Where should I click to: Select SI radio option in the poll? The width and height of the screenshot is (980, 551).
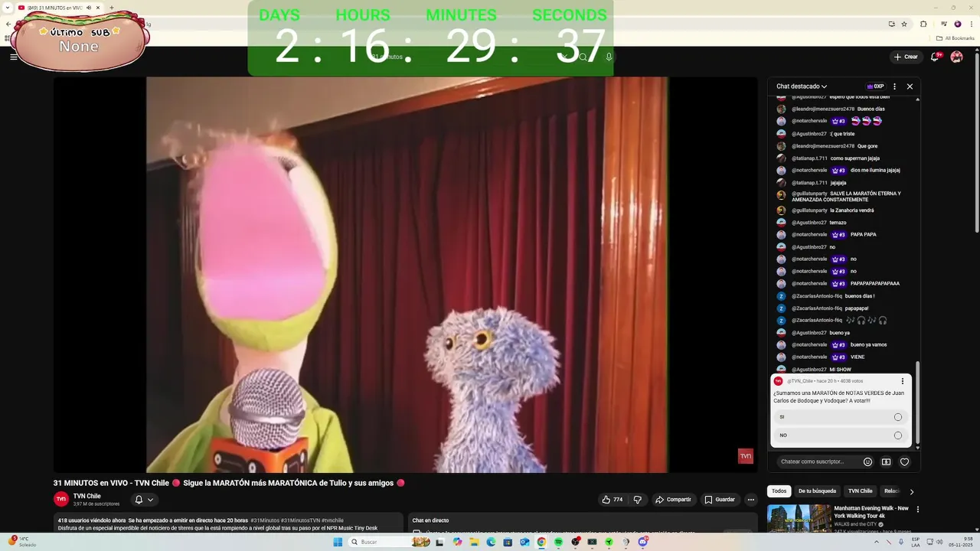coord(898,417)
